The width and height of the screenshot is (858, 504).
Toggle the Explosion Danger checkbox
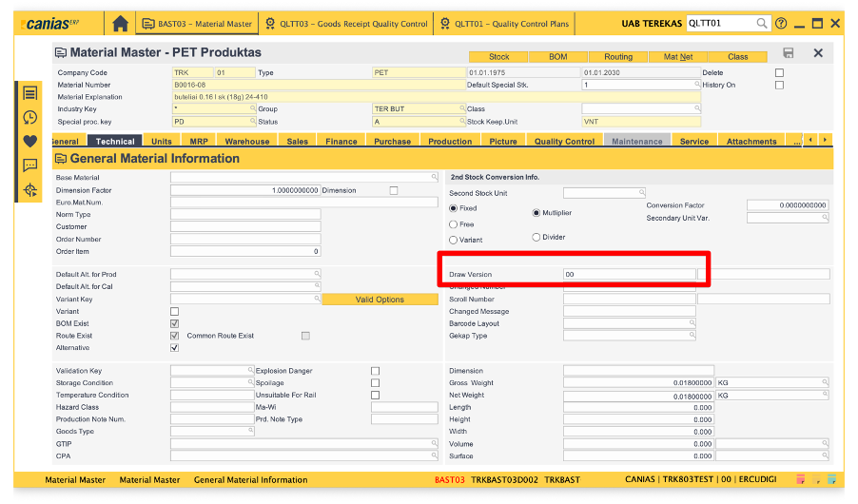pyautogui.click(x=376, y=371)
